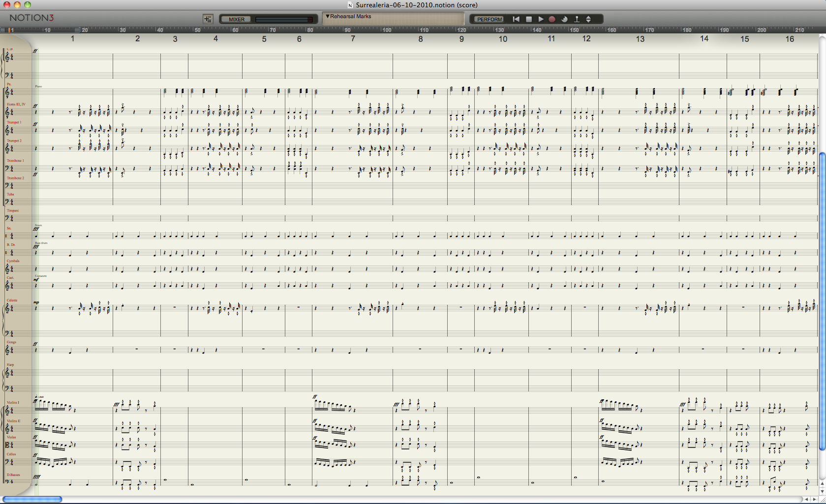Select the Trumpet 2 staff label

(14, 141)
